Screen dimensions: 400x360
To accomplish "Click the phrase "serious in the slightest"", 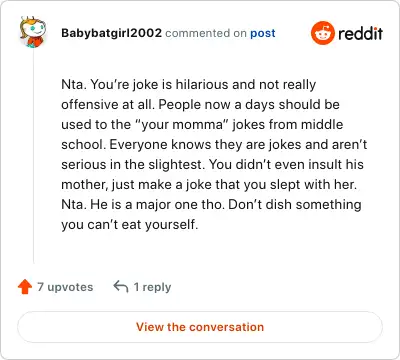I will pos(131,165).
